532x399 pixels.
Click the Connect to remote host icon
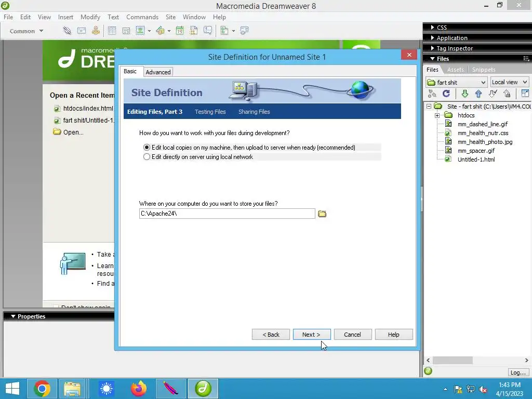click(432, 94)
